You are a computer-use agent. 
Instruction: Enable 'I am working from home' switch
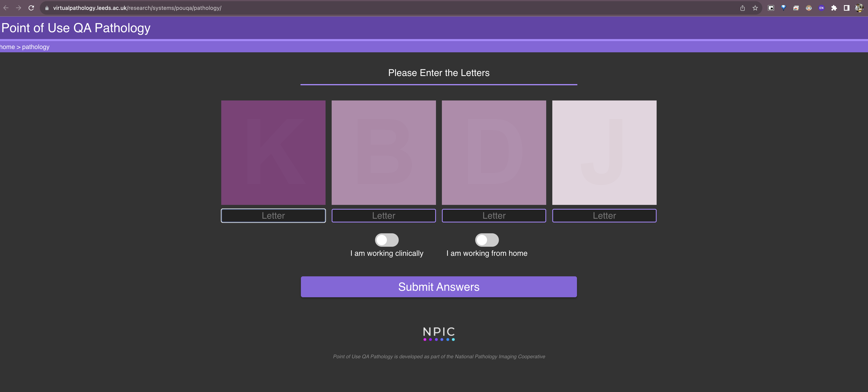(487, 240)
